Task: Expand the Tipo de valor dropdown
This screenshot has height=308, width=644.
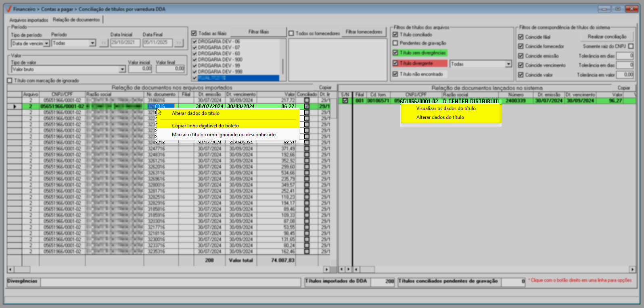Action: [122, 69]
